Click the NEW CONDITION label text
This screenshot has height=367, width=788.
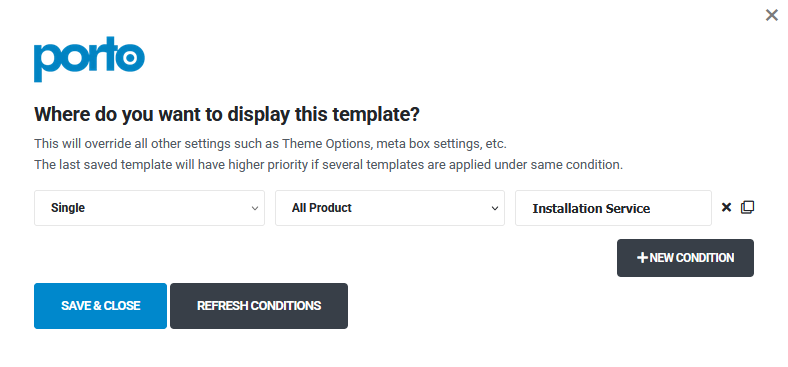point(692,258)
